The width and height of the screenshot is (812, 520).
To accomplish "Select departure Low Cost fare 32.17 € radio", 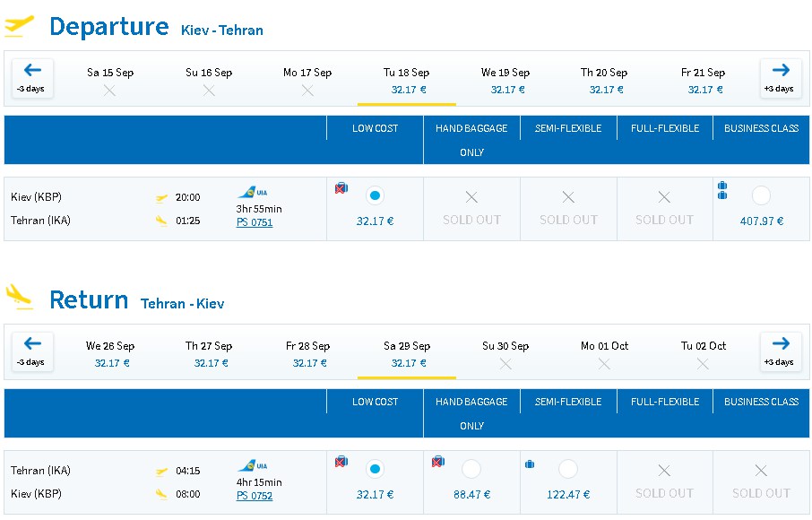I will pos(375,195).
